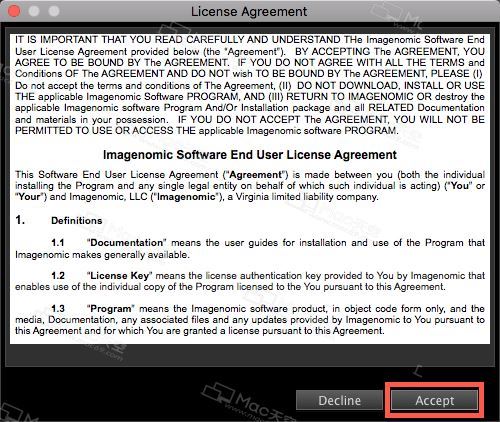Click the bold word "Agreement" in the intro paragraph
Screen dimensions: 500x422
pyautogui.click(x=256, y=175)
